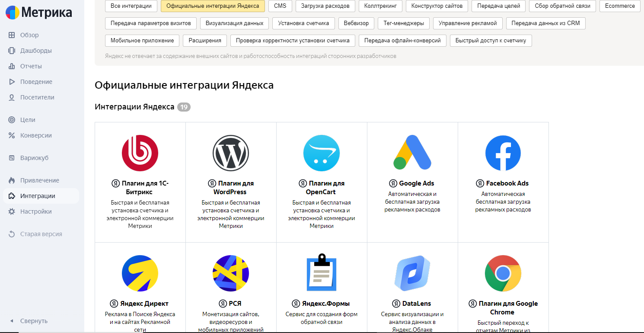Select the Коллтрекинг filter button
Screen dimensions: 644x333
pyautogui.click(x=380, y=6)
